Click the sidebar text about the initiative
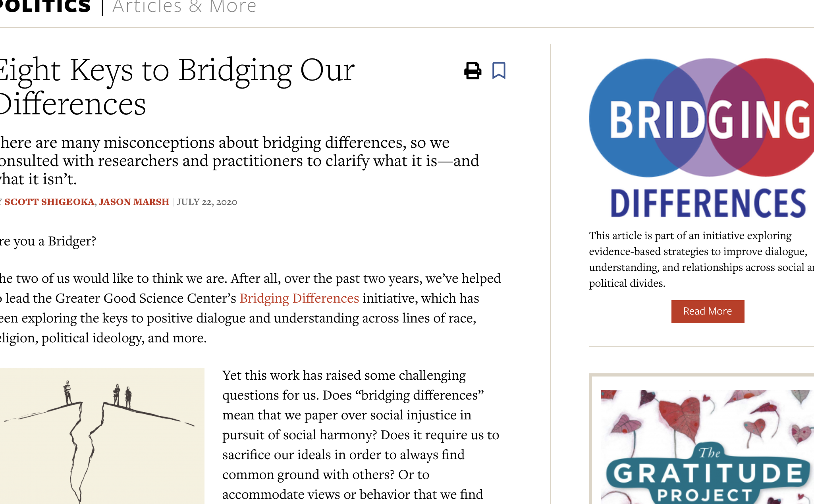 (x=699, y=259)
